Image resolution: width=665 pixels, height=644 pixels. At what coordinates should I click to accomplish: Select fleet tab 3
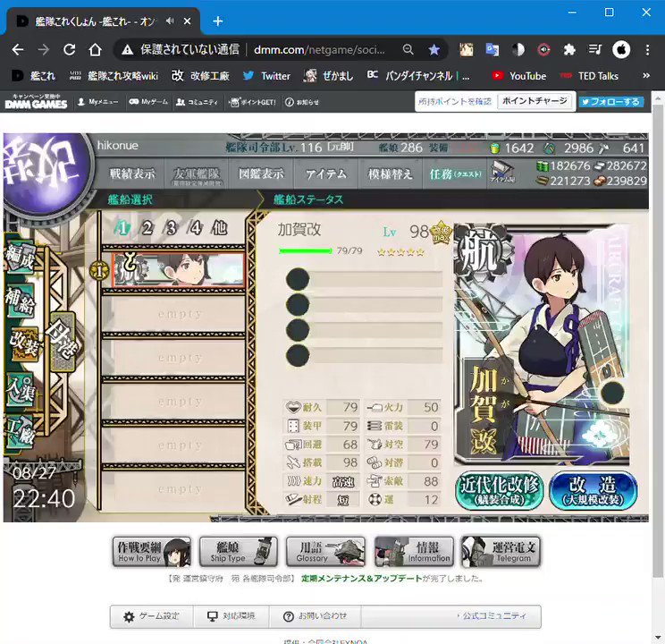(x=172, y=228)
